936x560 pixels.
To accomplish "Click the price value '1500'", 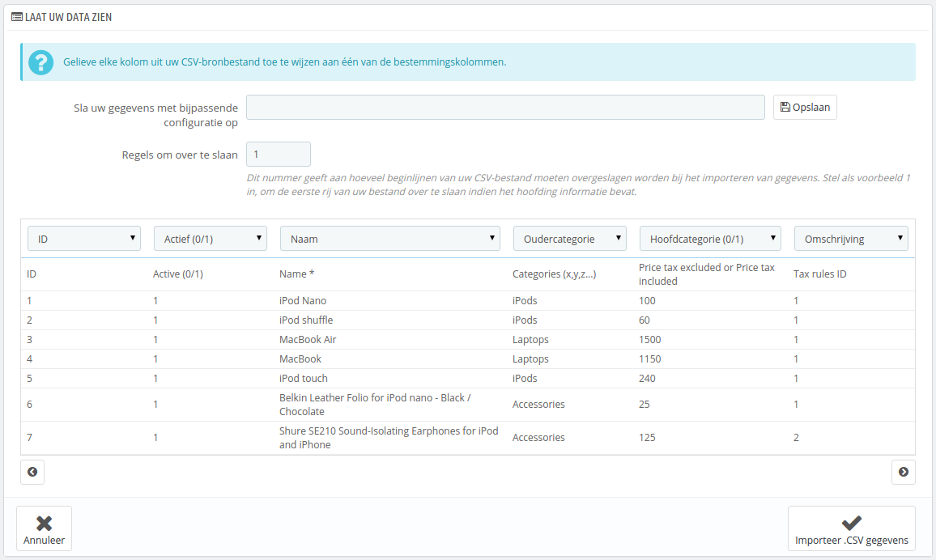I will click(x=650, y=339).
